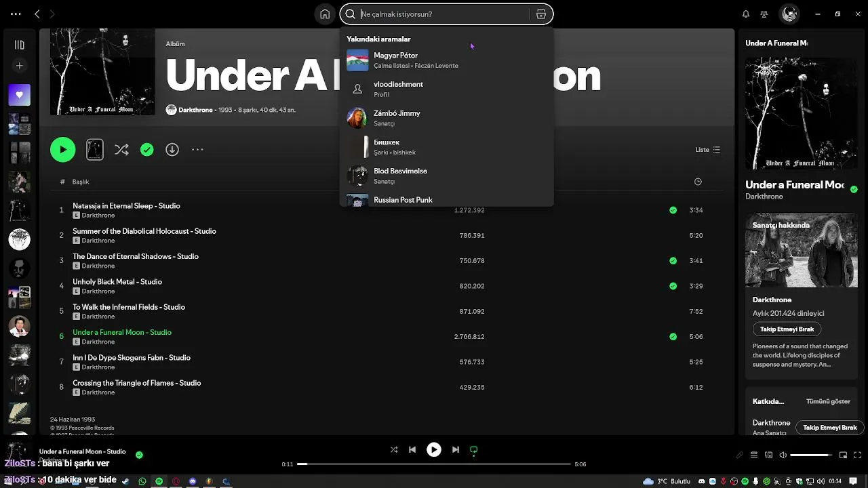Viewport: 868px width, 488px height.
Task: Select Бишкек song from recent searches
Action: pyautogui.click(x=446, y=147)
